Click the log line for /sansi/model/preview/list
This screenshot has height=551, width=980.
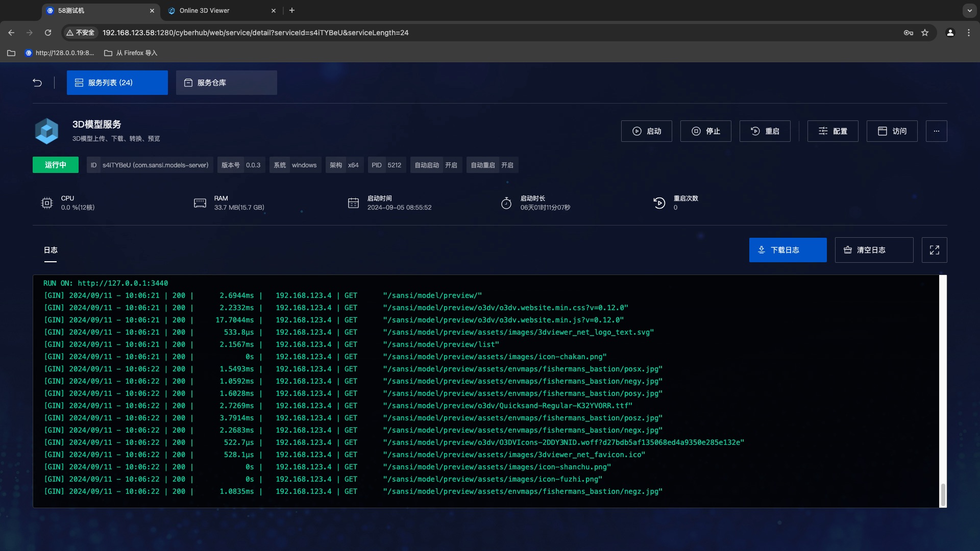[272, 344]
